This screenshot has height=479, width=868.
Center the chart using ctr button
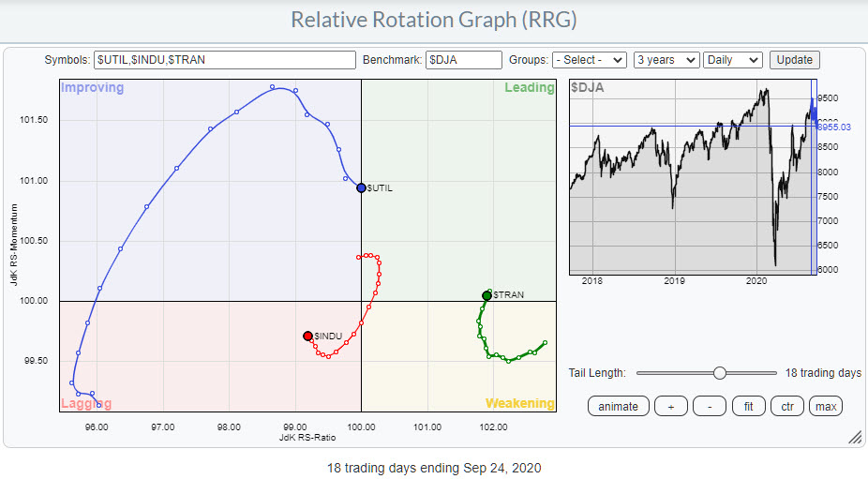point(786,406)
